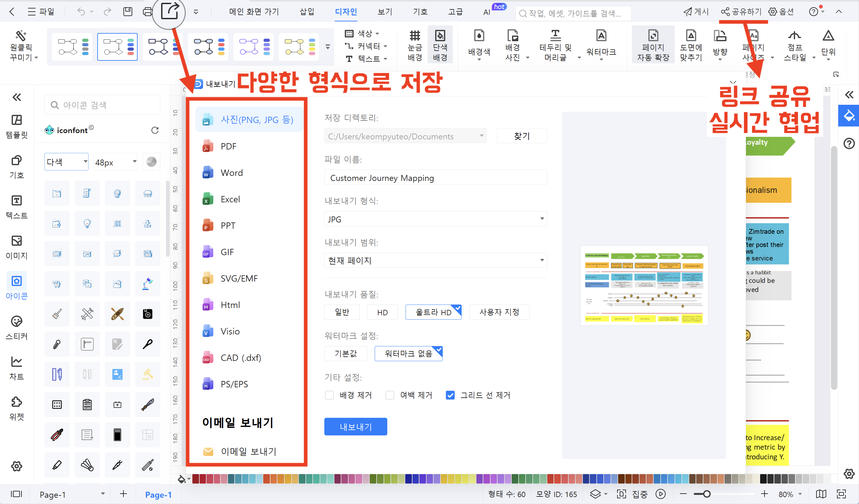Click the 페이지 자동 확장 icon
Image resolution: width=859 pixels, height=504 pixels.
653,44
